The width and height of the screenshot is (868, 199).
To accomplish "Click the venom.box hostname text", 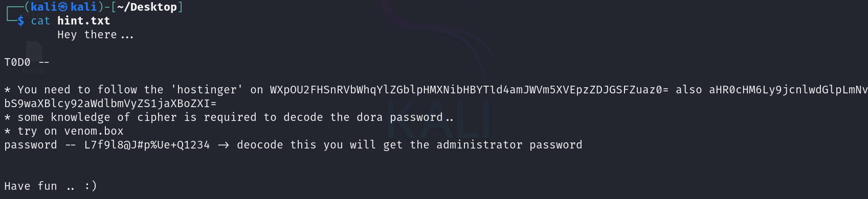I will (x=94, y=131).
